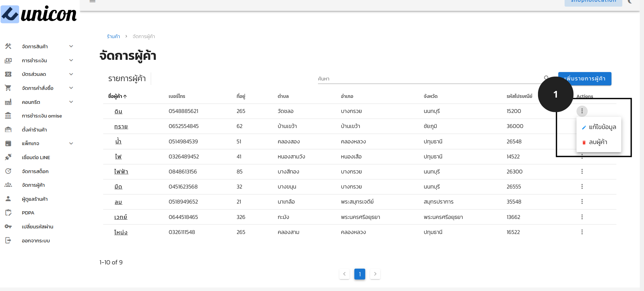Go to next page arrow
644x291 pixels.
click(x=375, y=274)
